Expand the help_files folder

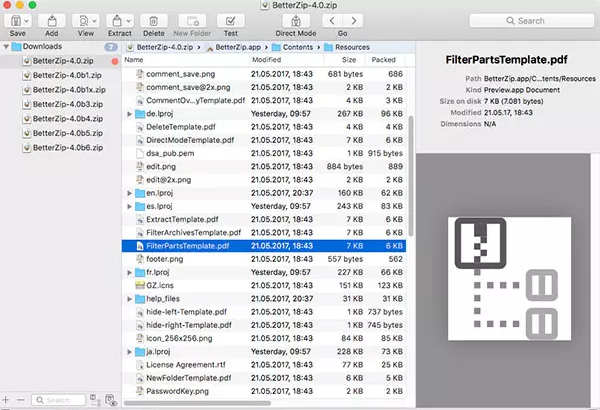click(x=128, y=298)
